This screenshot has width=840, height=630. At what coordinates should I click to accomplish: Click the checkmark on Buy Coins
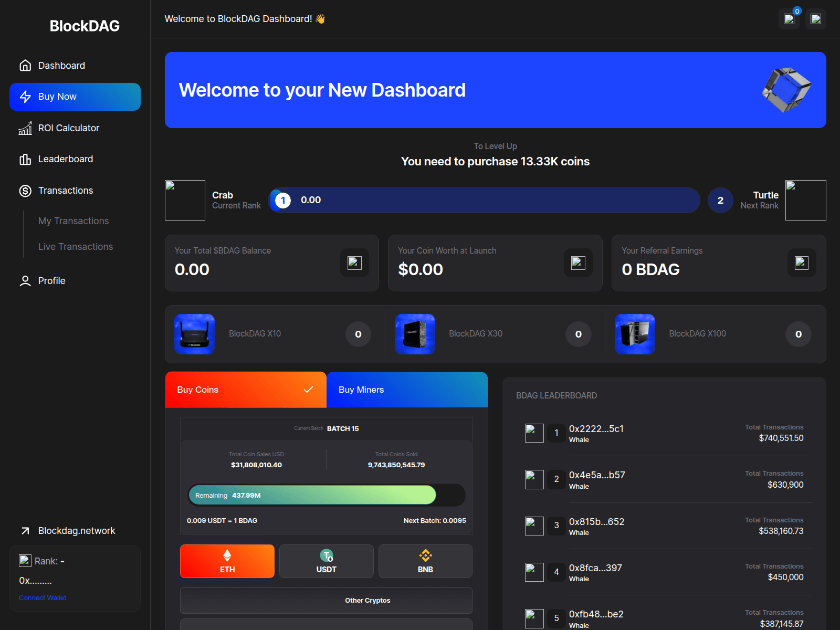click(308, 390)
